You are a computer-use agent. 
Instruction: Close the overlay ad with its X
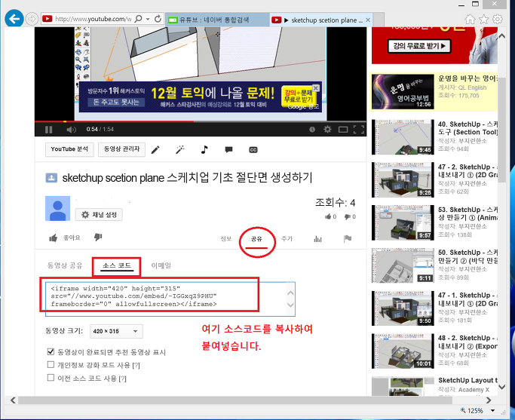pyautogui.click(x=316, y=88)
